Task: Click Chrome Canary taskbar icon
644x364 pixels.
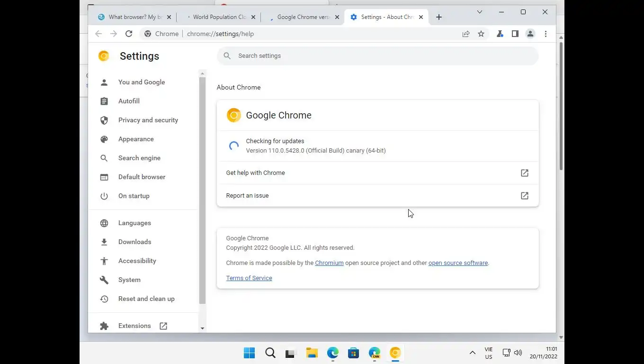Action: pyautogui.click(x=395, y=353)
